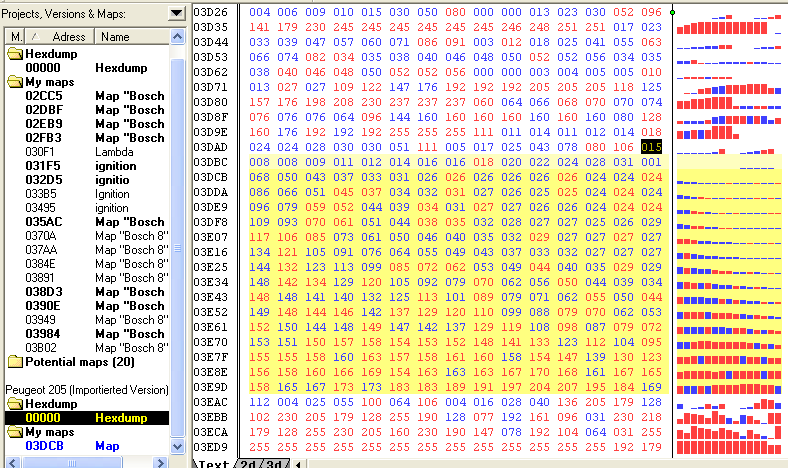Click the tree list scroll left arrow
The image size is (788, 468).
coord(12,462)
